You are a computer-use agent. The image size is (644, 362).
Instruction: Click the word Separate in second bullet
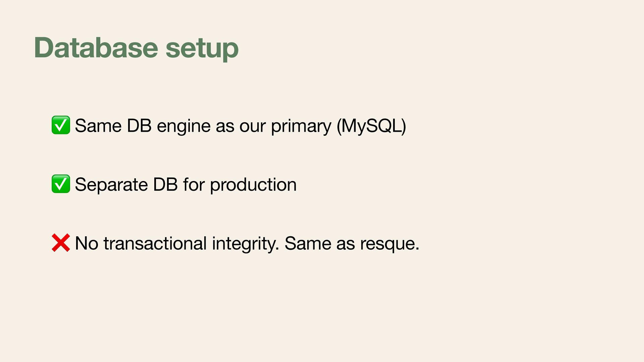pos(111,185)
